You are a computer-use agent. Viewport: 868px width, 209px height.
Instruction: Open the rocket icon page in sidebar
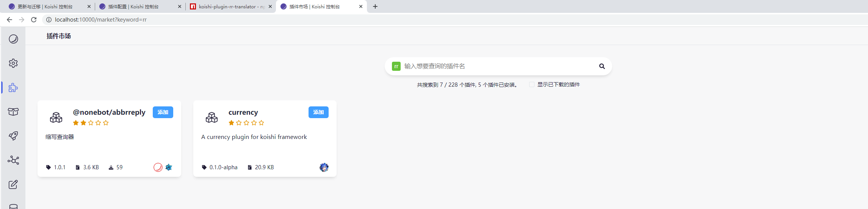[x=13, y=136]
